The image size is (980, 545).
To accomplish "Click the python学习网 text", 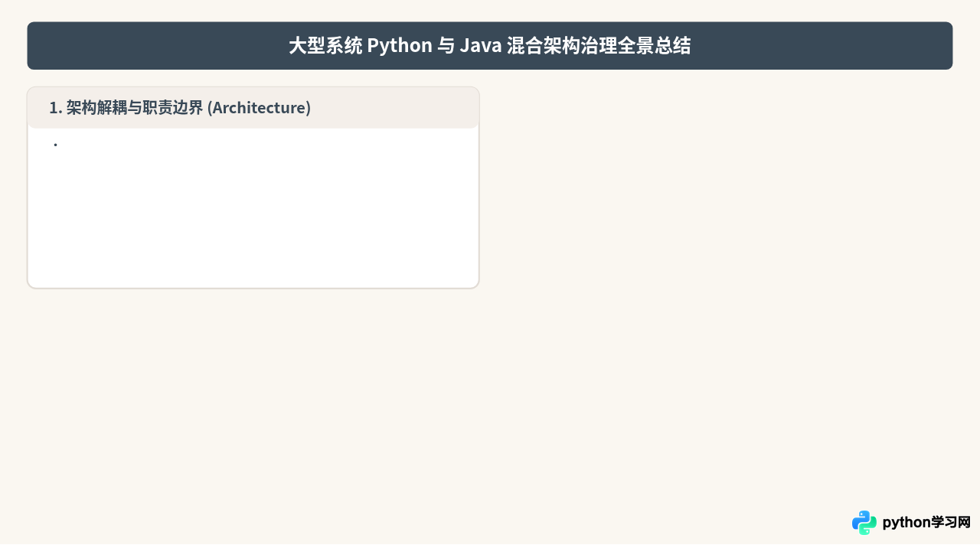I will coord(926,523).
